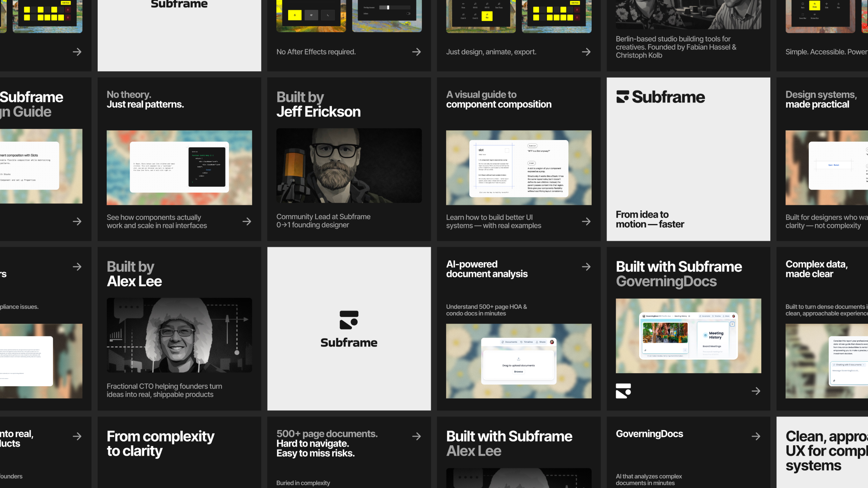Screen dimensions: 868x488
Task: Click the arrow beside "Just design, animate, export."
Action: click(x=586, y=52)
